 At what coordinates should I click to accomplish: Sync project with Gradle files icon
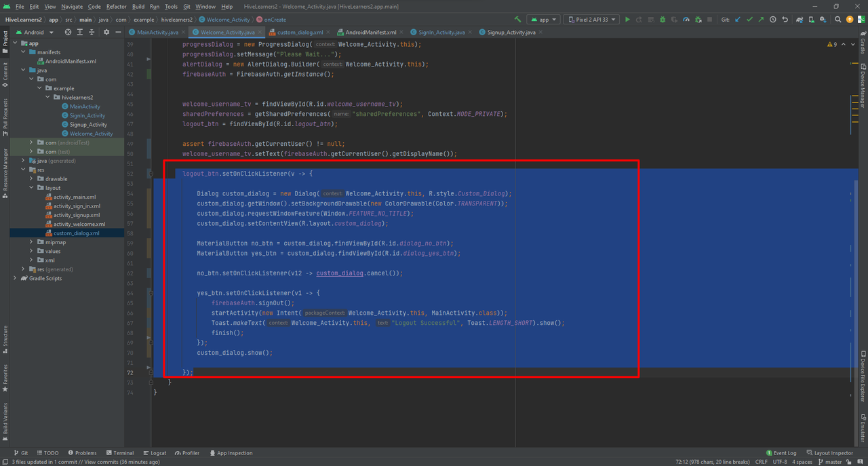[x=800, y=20]
